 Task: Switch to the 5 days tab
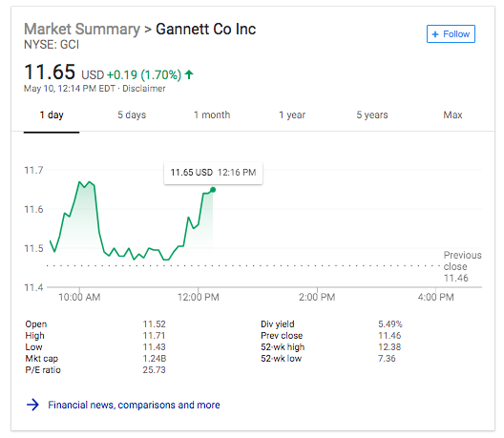coord(132,115)
